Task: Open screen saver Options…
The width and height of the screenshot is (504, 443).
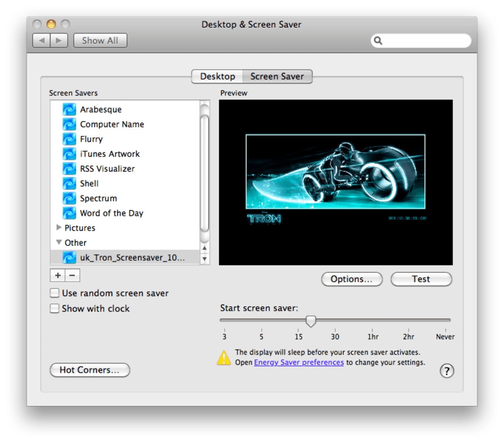Action: [x=352, y=279]
